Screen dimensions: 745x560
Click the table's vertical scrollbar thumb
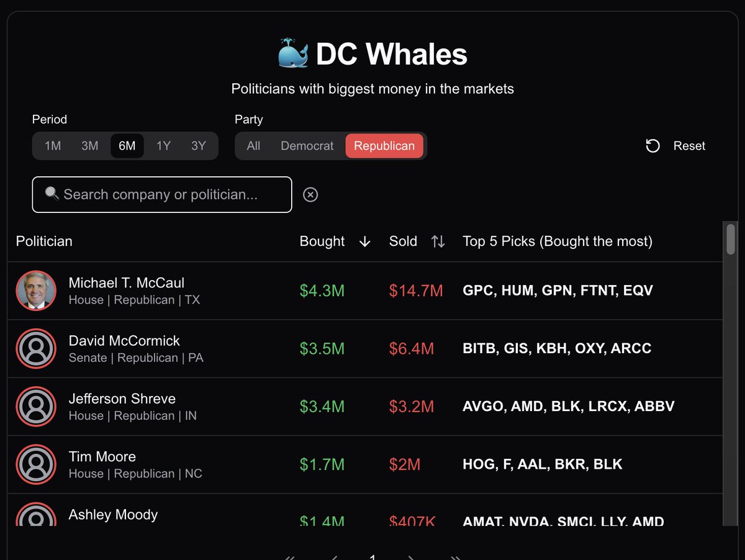point(731,239)
